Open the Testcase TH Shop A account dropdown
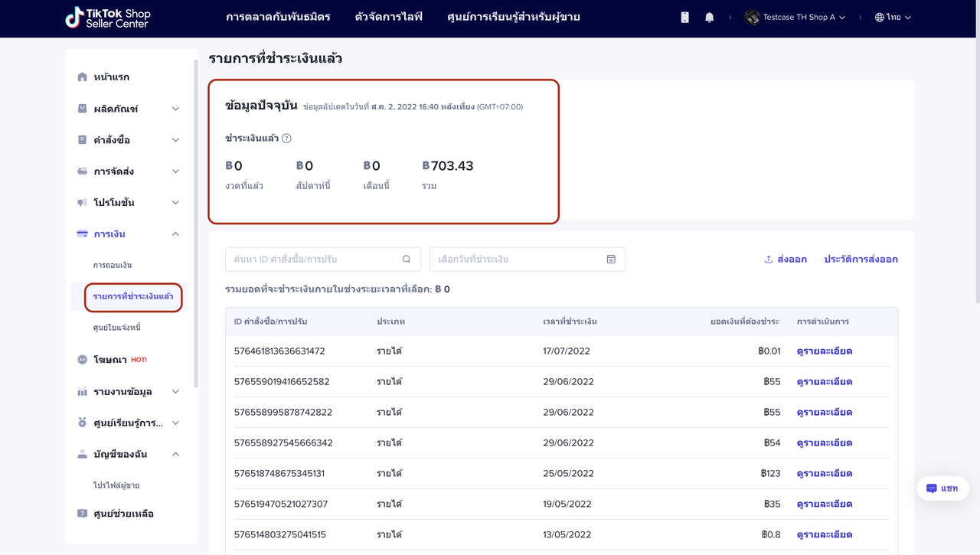 tap(796, 18)
